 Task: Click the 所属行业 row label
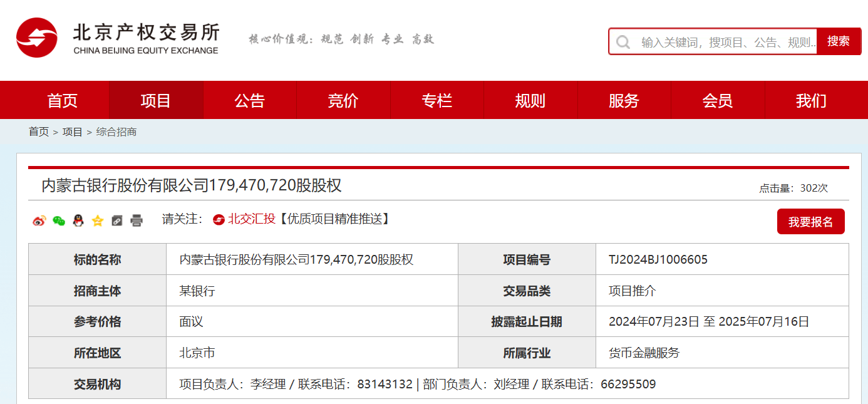point(527,353)
